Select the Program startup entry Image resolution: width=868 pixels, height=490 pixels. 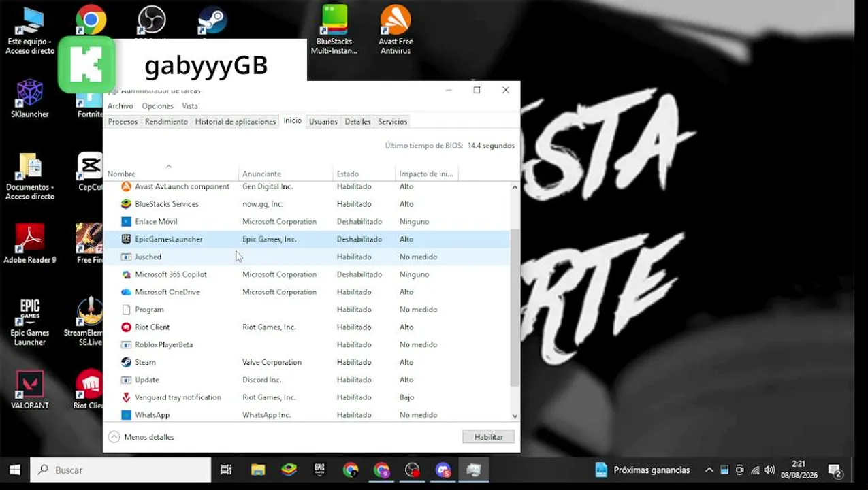pos(306,310)
